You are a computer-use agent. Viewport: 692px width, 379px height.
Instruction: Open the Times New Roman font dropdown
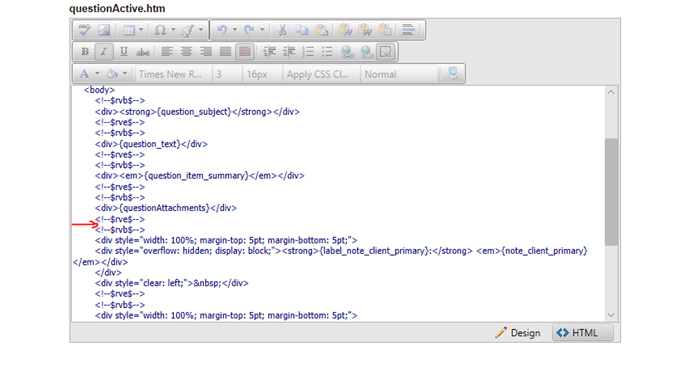point(173,74)
